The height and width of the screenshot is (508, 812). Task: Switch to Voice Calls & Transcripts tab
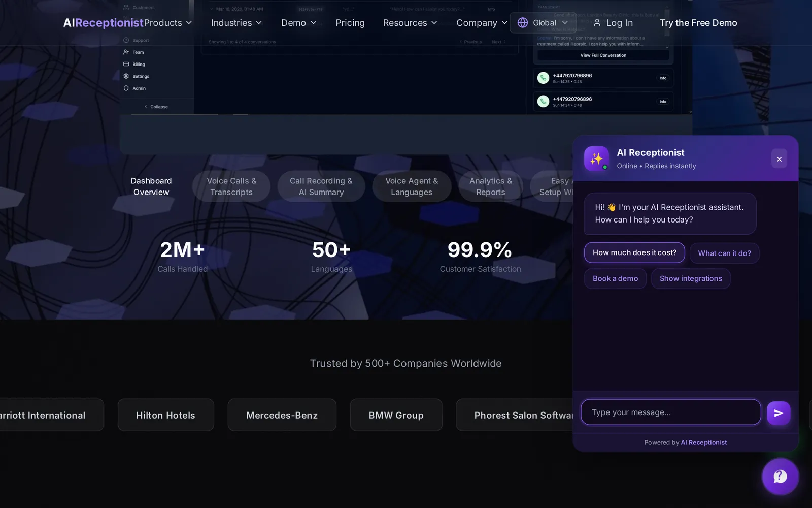coord(231,186)
